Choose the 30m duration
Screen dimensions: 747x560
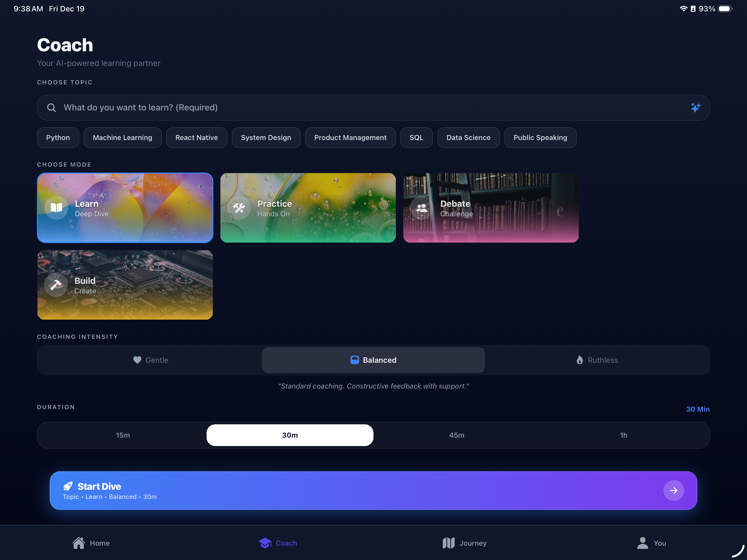click(x=290, y=435)
